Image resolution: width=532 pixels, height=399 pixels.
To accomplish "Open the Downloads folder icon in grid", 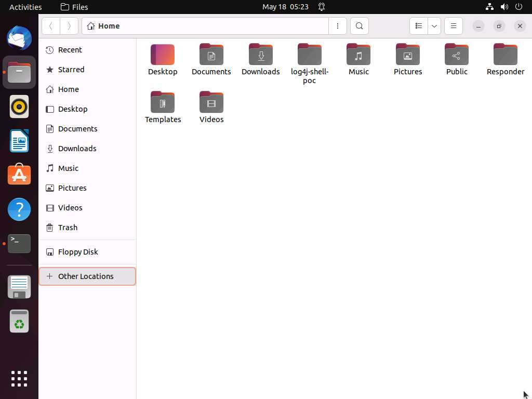I will 260,55.
